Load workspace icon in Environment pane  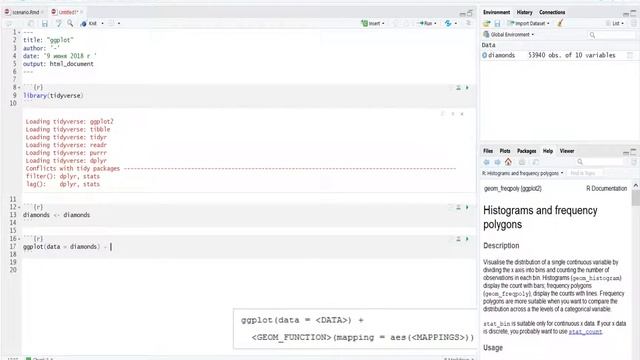click(487, 24)
